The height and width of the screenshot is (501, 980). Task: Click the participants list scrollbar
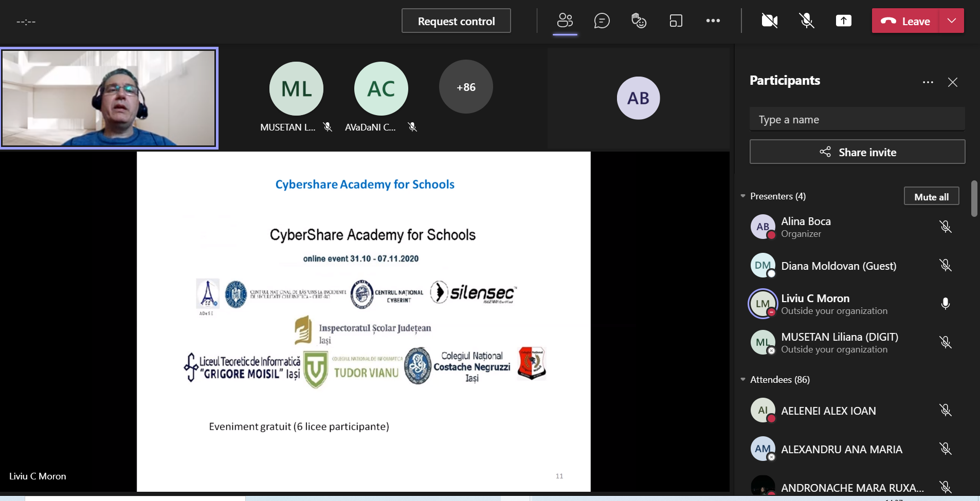click(x=974, y=198)
